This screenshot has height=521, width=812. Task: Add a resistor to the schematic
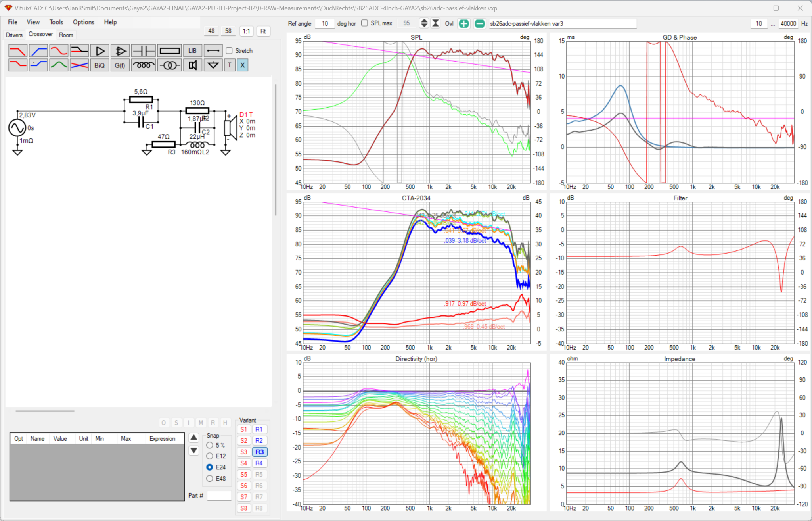coord(170,51)
